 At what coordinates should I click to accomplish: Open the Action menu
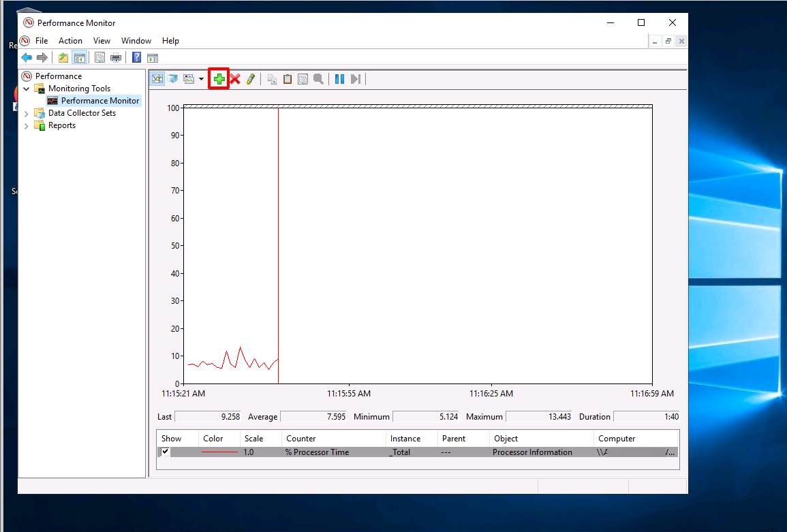pos(70,41)
